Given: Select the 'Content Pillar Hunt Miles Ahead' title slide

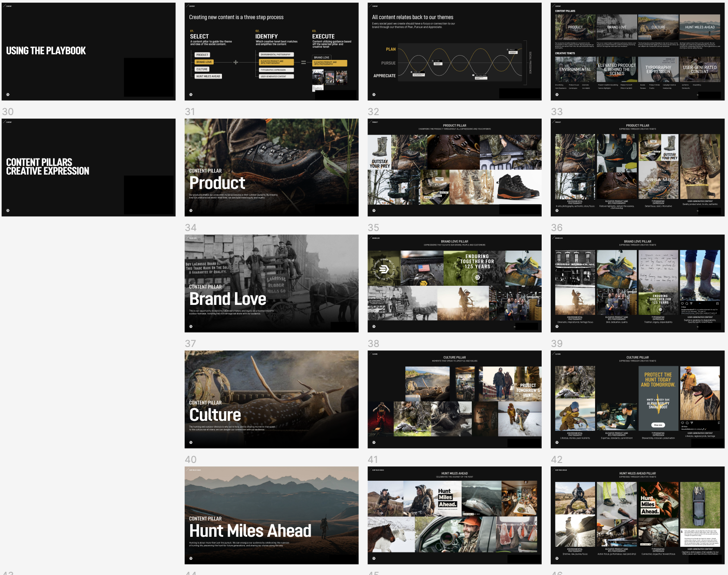Looking at the screenshot, I should tap(271, 516).
